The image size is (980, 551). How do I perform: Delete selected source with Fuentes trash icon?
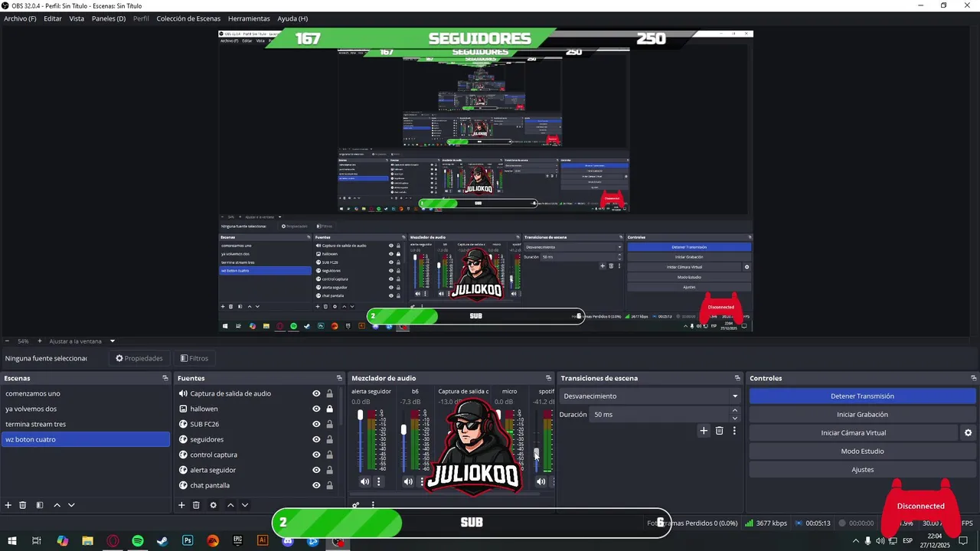tap(196, 505)
